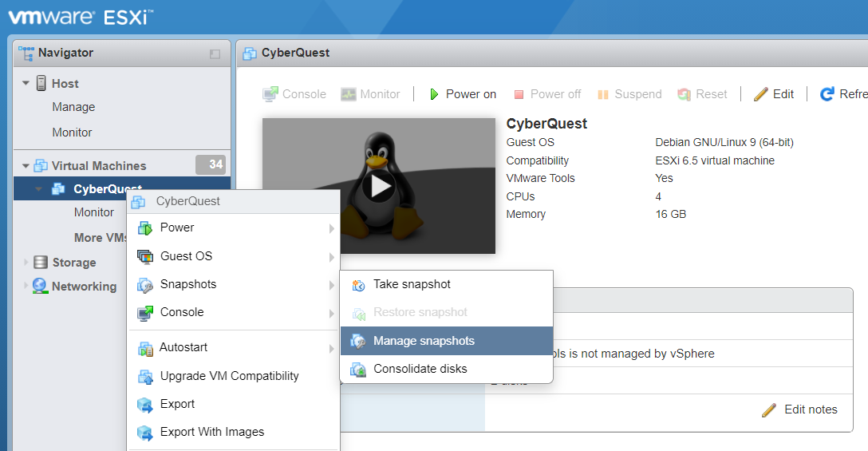This screenshot has width=868, height=451.
Task: Open the Autostart context menu entry
Action: pyautogui.click(x=234, y=348)
